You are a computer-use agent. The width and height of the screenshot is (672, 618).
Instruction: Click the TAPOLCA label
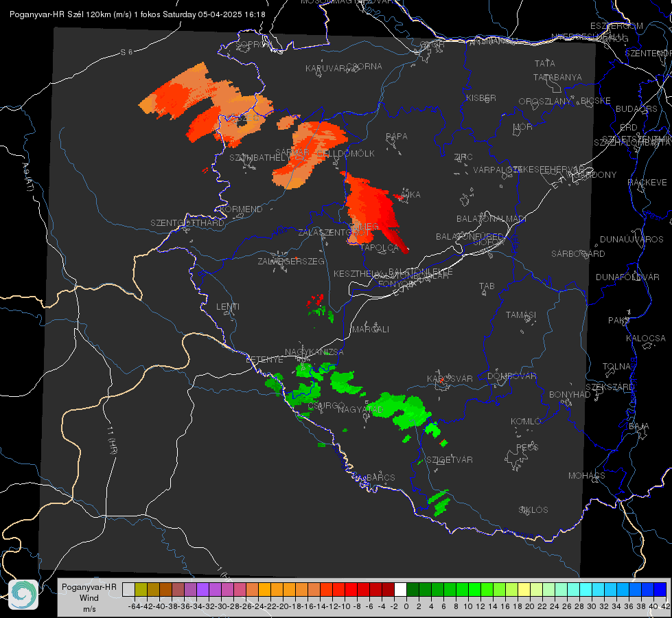point(380,247)
